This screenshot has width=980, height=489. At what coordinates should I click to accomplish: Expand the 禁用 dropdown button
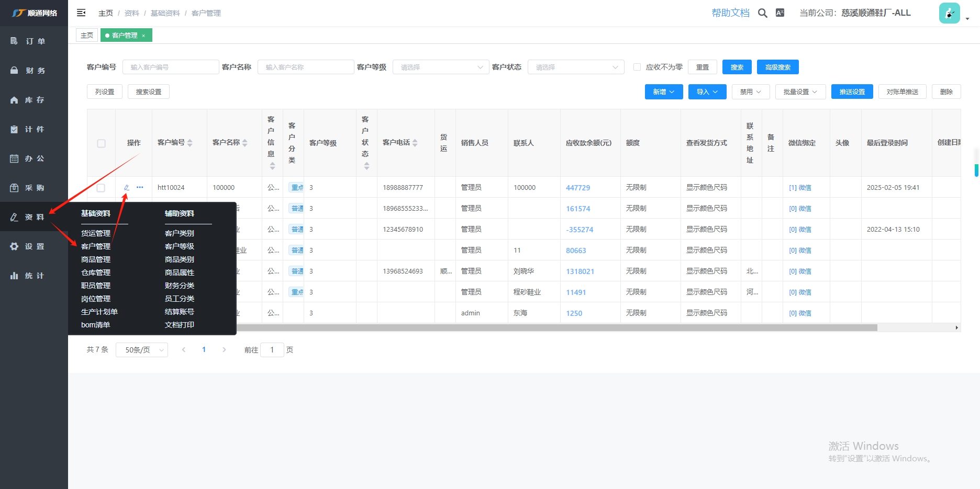(751, 92)
